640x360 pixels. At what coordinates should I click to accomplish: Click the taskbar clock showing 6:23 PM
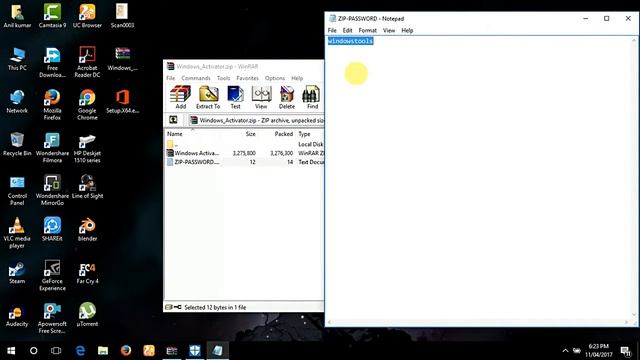(599, 351)
